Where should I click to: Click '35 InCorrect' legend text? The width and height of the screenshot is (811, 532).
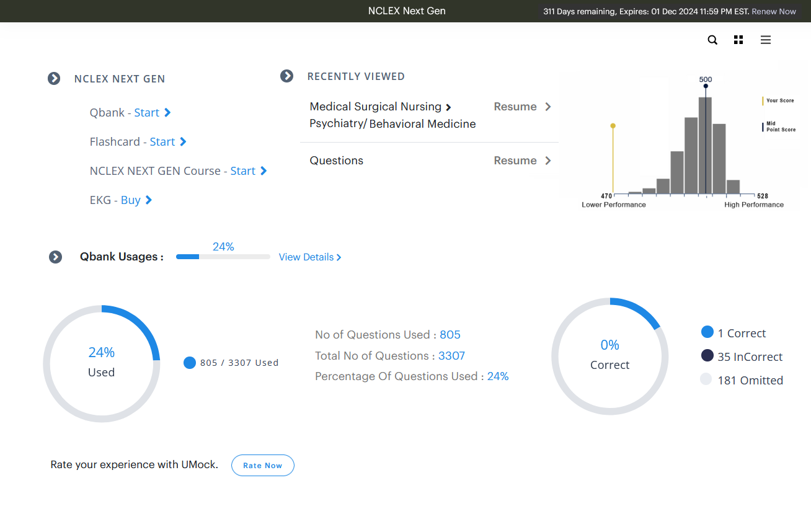pos(750,357)
